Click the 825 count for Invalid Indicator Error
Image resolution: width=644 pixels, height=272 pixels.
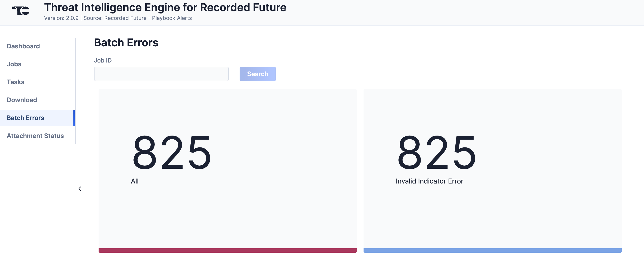(437, 152)
